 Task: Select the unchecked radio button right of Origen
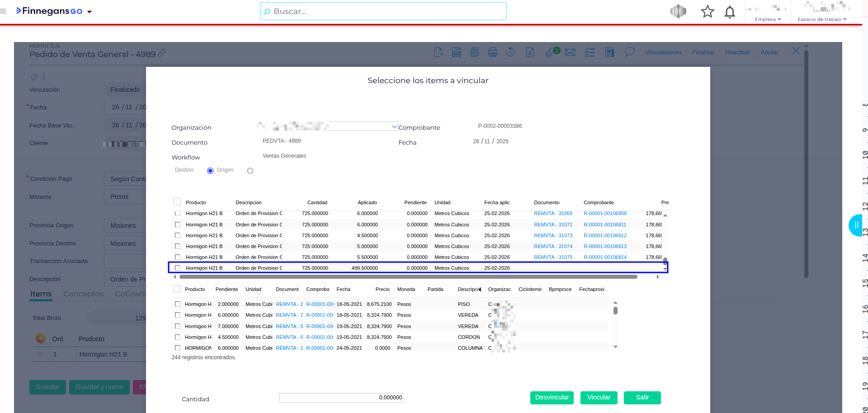pyautogui.click(x=250, y=171)
